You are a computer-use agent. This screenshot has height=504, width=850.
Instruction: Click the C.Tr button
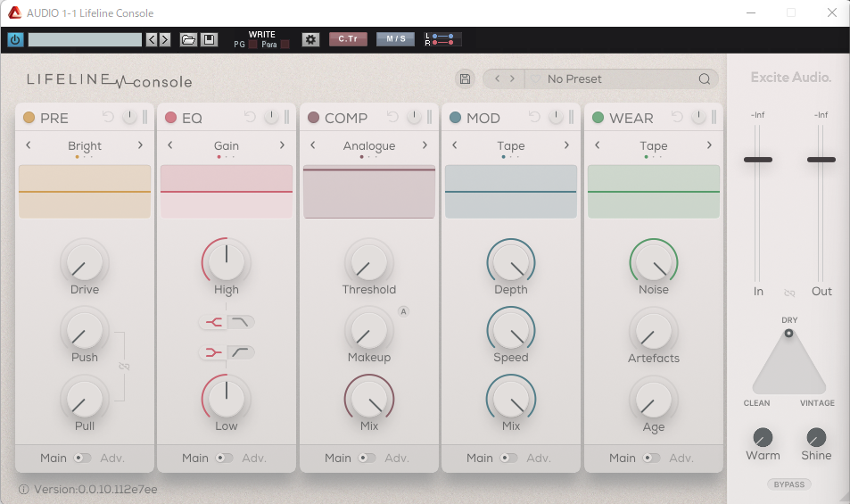coord(348,39)
